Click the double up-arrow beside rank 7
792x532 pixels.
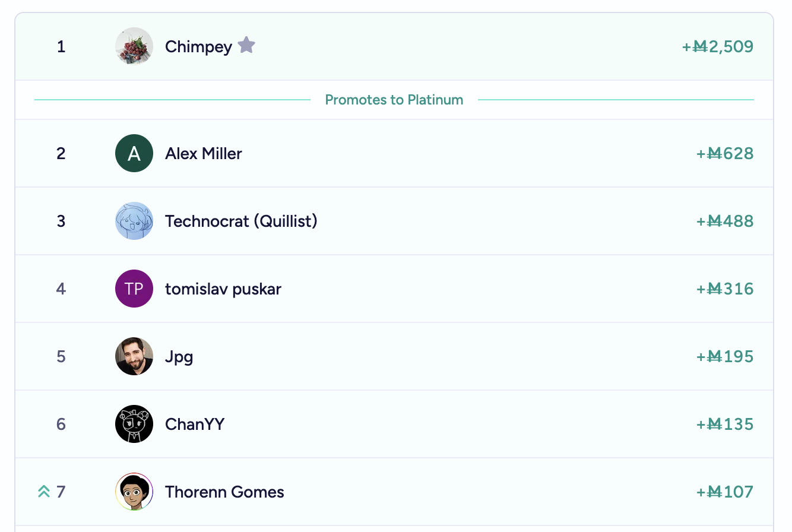(x=43, y=492)
